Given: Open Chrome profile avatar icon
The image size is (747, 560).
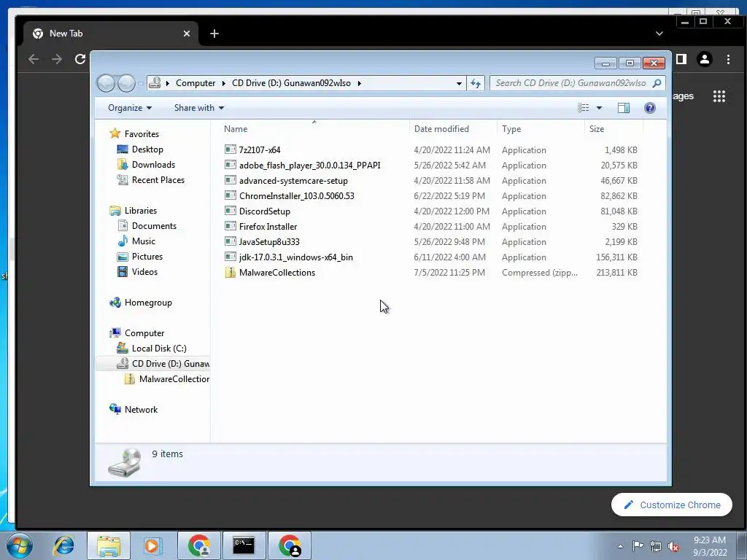Looking at the screenshot, I should 705,59.
